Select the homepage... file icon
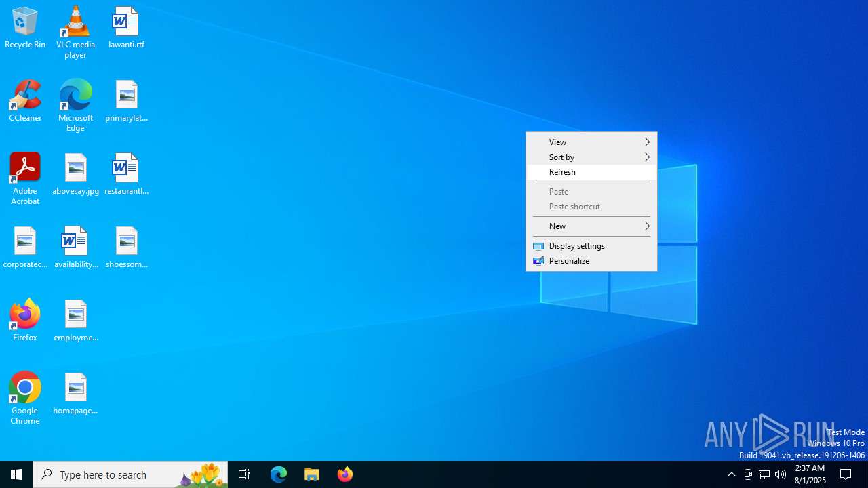868x488 pixels. (x=75, y=394)
